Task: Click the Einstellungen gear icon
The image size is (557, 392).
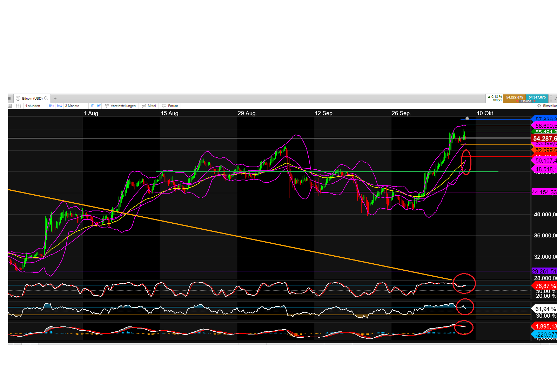Action: [539, 106]
